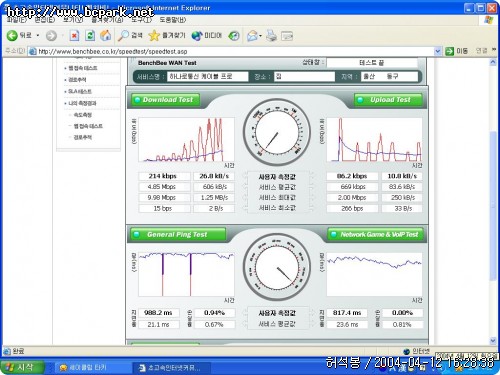
Task: Select 경로추적 sub-item under 나의 측정결과
Action: [82, 137]
